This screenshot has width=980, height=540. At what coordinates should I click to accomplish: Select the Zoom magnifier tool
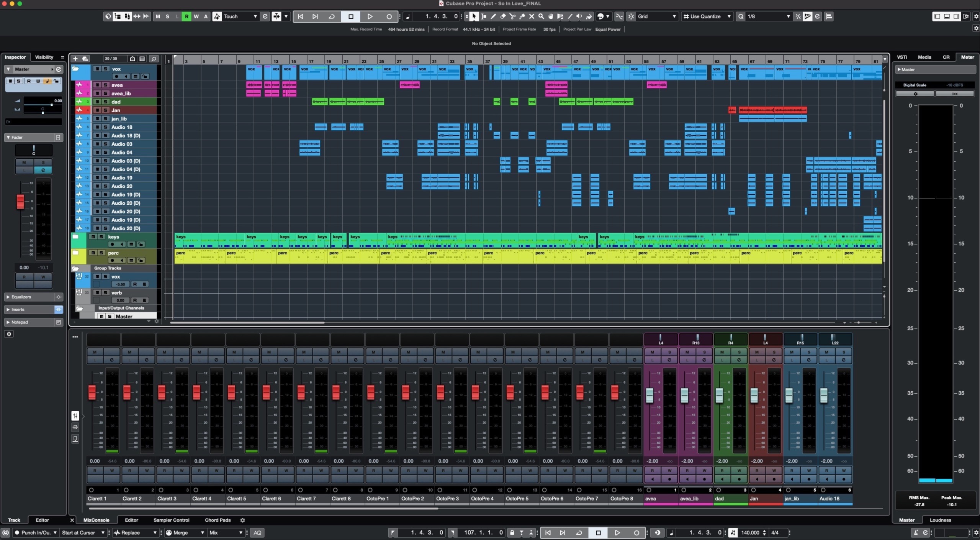coord(541,16)
